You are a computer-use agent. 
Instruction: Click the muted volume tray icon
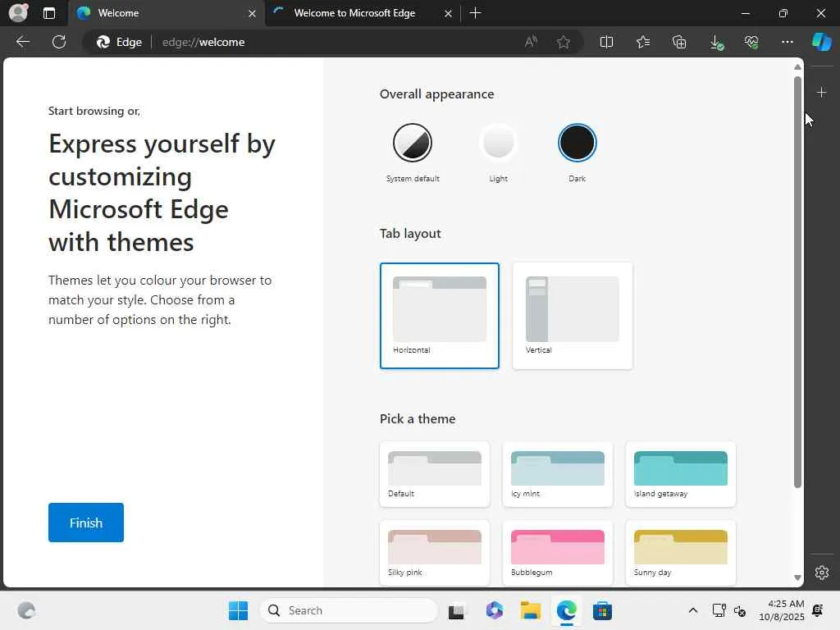point(740,610)
